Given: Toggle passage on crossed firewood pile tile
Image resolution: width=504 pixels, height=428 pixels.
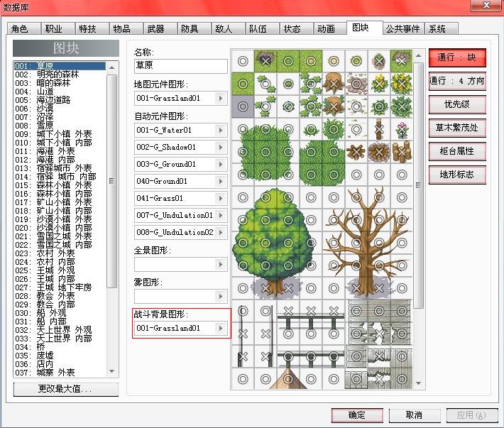Looking at the screenshot, I should pos(356,152).
